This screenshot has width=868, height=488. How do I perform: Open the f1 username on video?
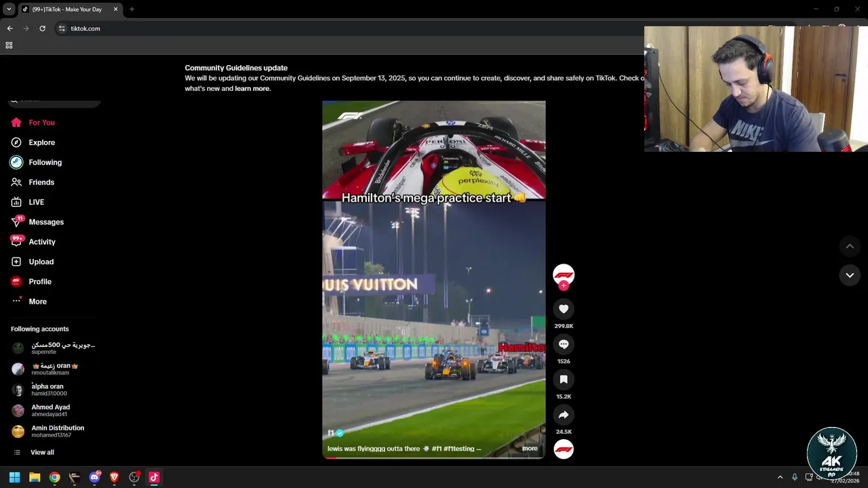[x=330, y=433]
